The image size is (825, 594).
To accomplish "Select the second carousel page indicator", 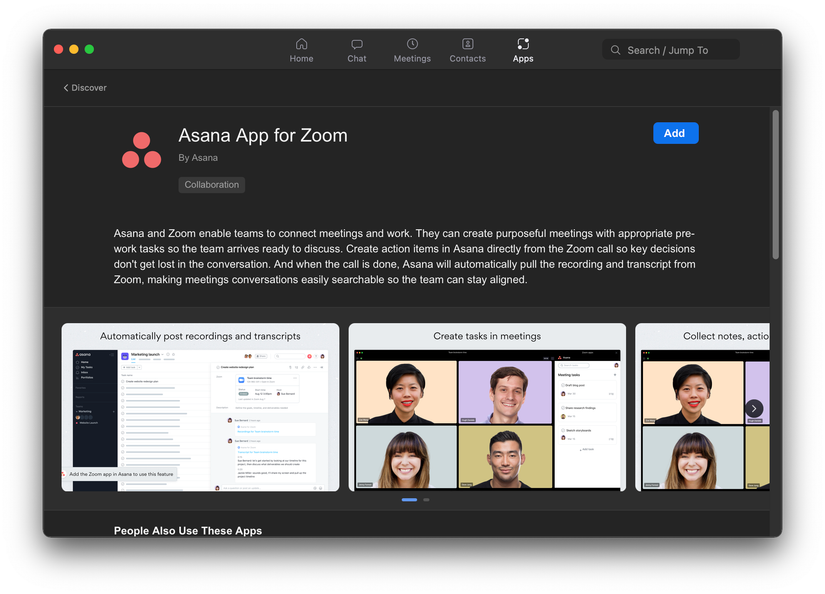I will tap(426, 500).
